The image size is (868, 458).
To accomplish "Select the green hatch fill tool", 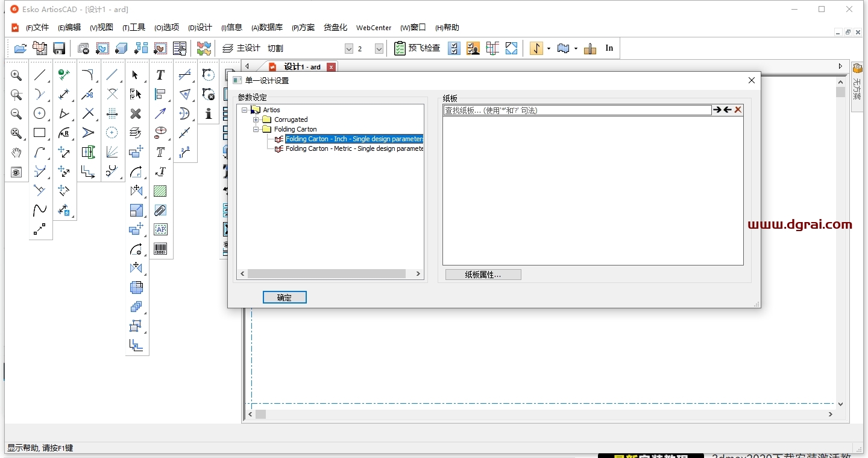I will 160,191.
